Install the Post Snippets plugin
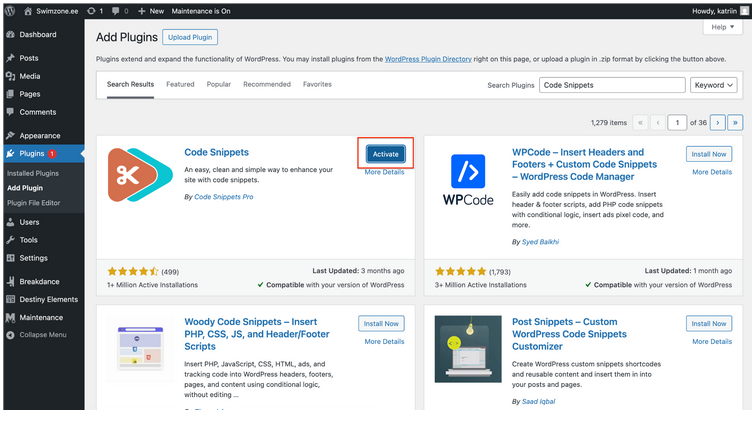Image resolution: width=753 pixels, height=425 pixels. pyautogui.click(x=709, y=324)
